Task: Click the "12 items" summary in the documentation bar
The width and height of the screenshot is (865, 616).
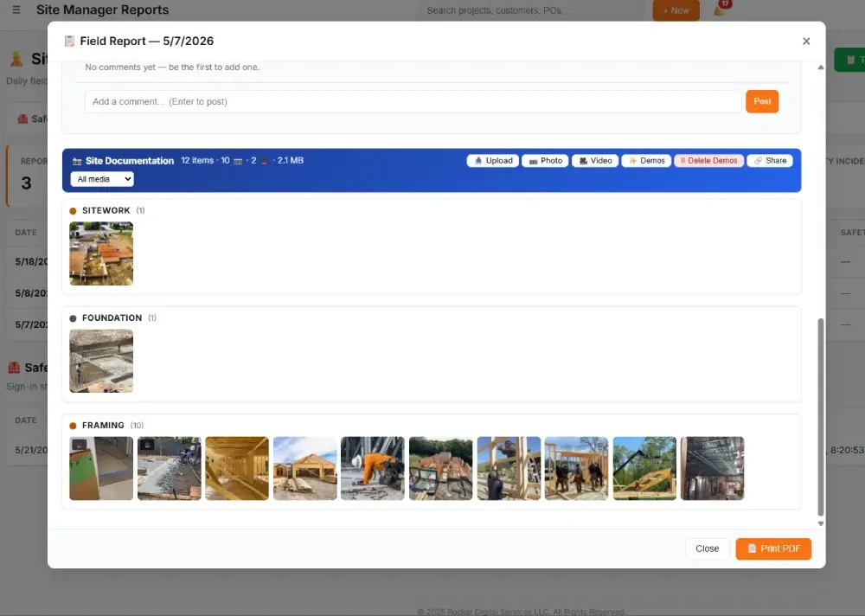Action: [x=197, y=161]
